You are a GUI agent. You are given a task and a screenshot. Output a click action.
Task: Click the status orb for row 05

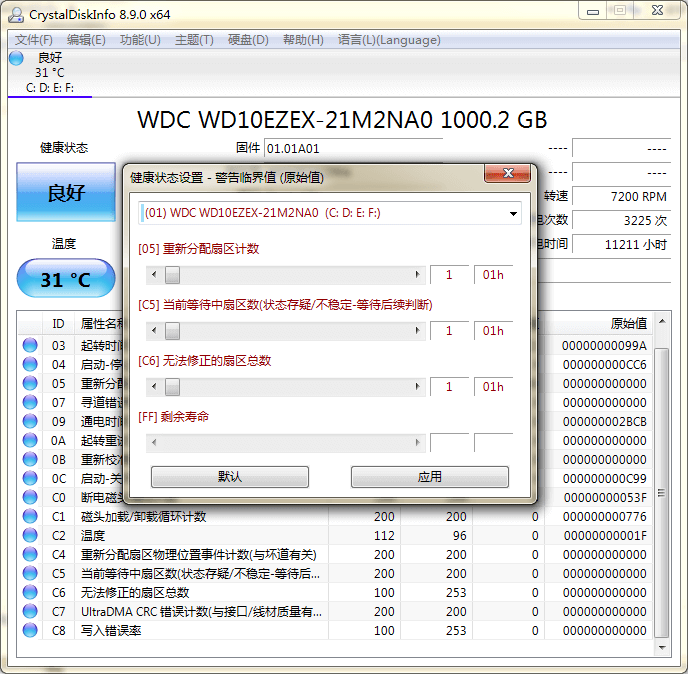click(30, 383)
